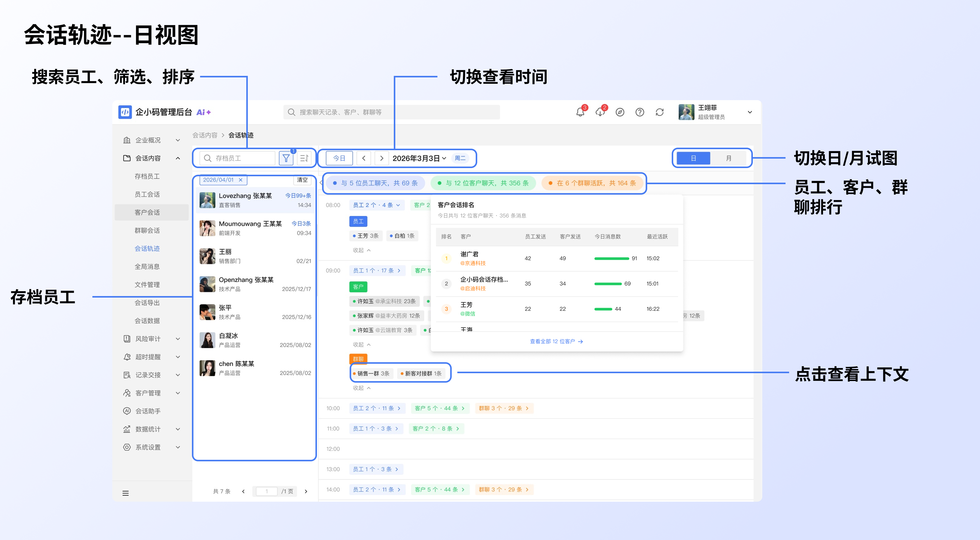Go to next employee list page
This screenshot has width=980, height=540.
pyautogui.click(x=306, y=491)
